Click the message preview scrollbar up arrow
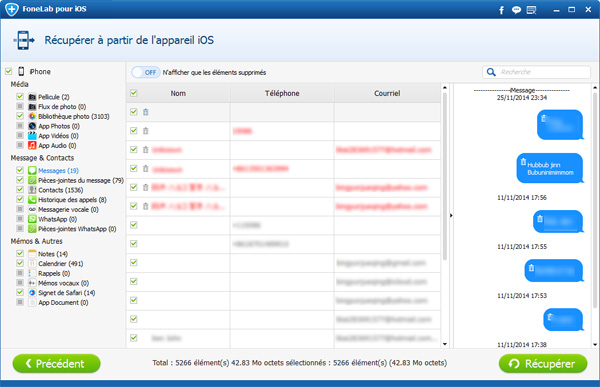The width and height of the screenshot is (600, 387). tap(595, 88)
